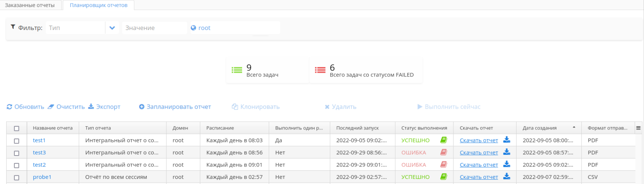Screen dimensions: 644x184
Task: Open the test2 report name link
Action: [x=39, y=165]
